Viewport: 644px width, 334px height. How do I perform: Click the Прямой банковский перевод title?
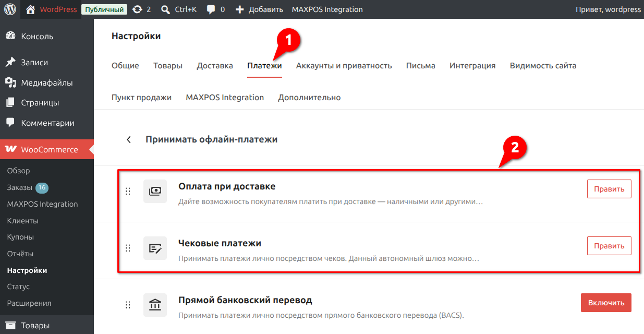pos(245,300)
